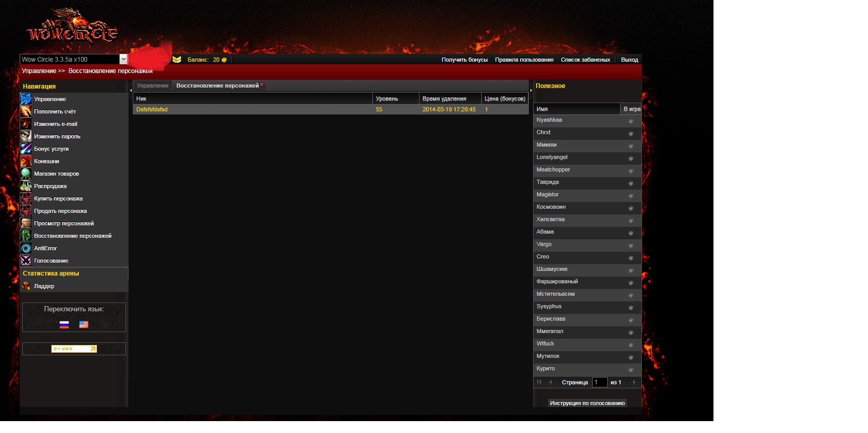Viewport: 868px width, 433px height.
Task: Click the Получить бонусы link
Action: 464,60
